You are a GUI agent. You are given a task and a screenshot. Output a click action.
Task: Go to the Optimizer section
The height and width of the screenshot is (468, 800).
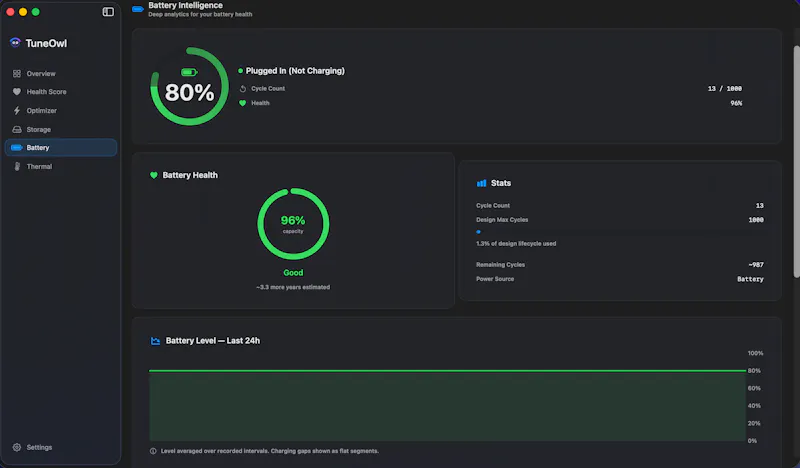61,111
